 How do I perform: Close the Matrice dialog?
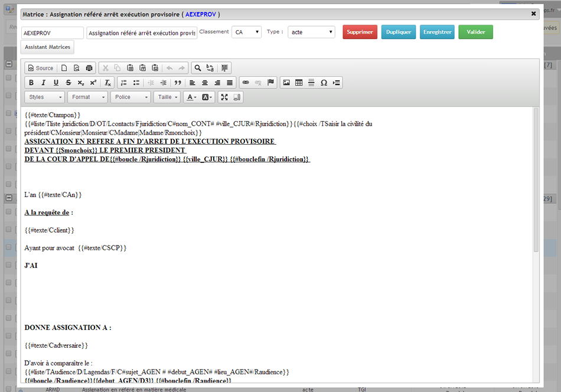(x=533, y=14)
